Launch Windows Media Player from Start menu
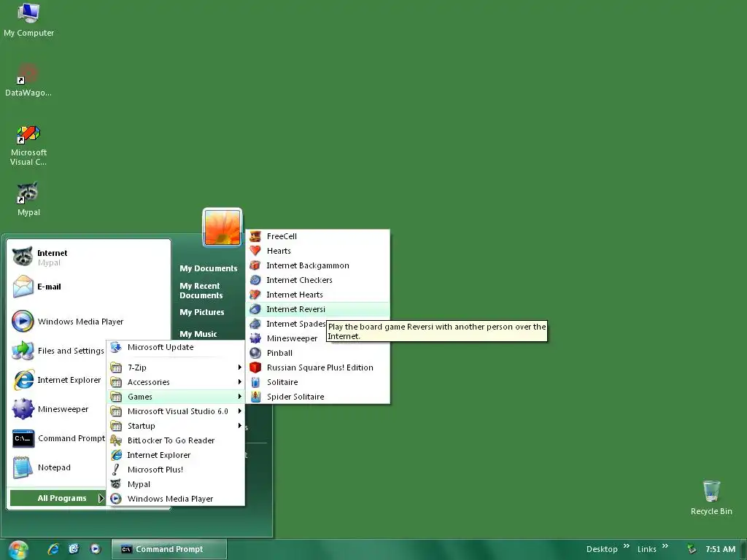This screenshot has width=747, height=560. click(89, 322)
